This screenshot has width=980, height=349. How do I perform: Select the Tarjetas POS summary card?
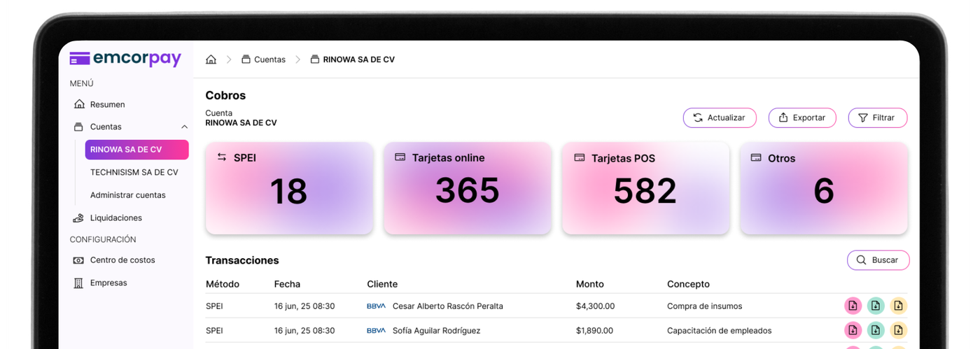coord(645,188)
